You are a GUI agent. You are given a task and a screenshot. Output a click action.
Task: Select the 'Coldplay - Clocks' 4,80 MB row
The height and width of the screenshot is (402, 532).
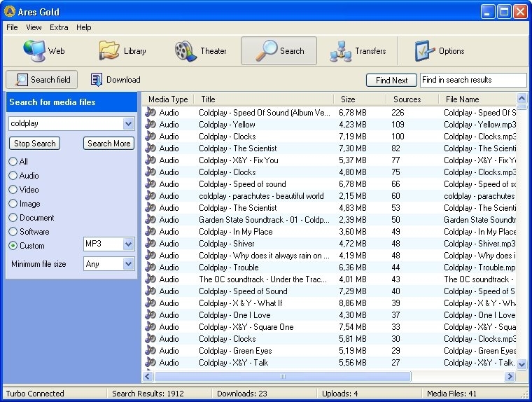[329, 172]
